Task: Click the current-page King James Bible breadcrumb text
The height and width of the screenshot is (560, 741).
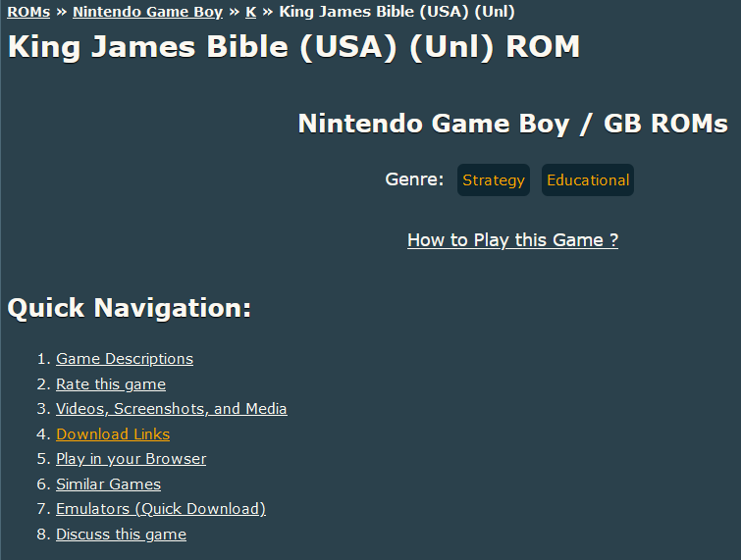Action: (397, 12)
